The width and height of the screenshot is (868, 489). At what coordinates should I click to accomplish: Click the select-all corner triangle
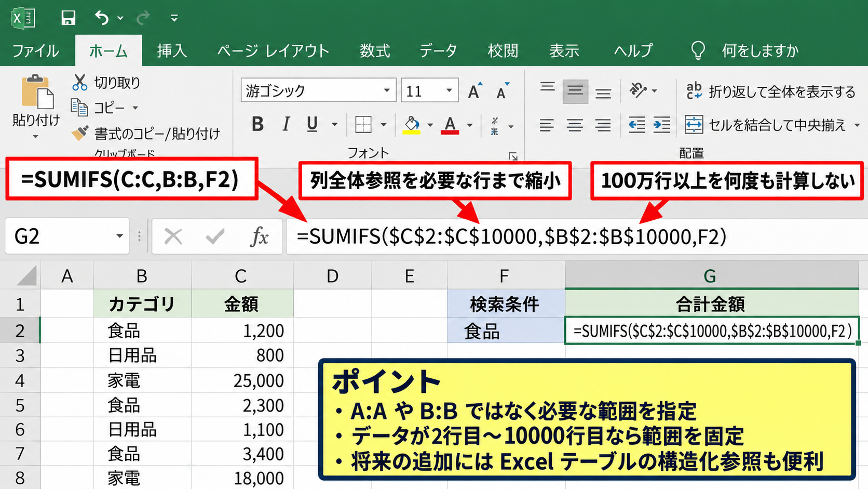26,275
